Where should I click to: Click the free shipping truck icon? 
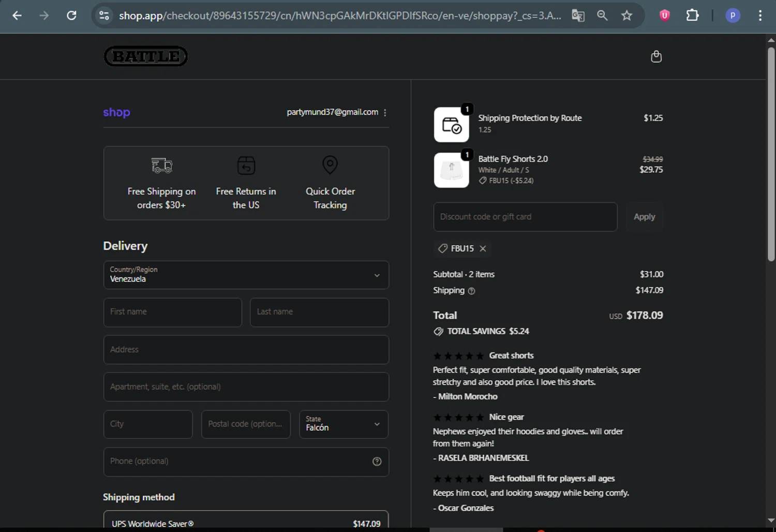tap(161, 165)
